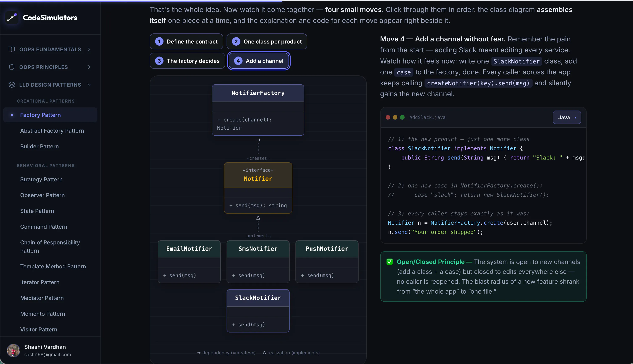Click the OOPS Principles shield icon
Viewport: 633px width, 364px height.
click(12, 67)
